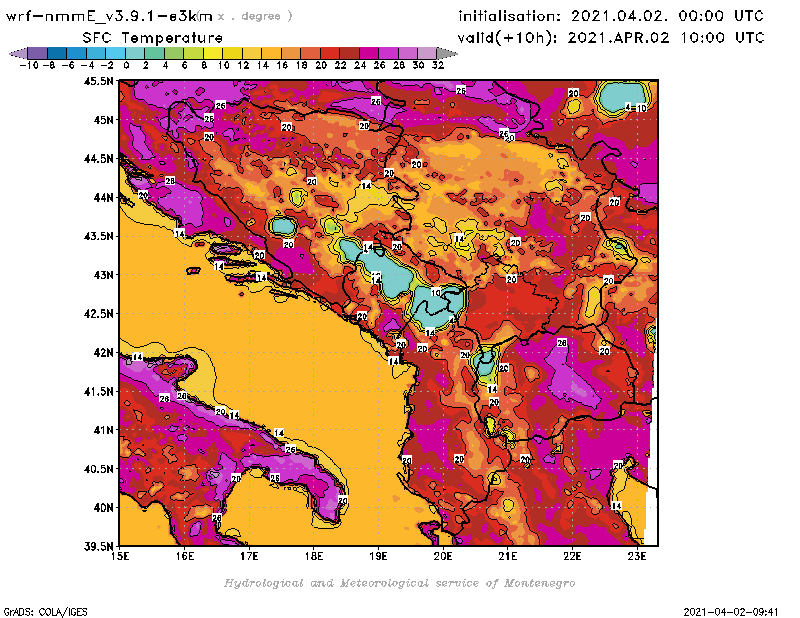800x618 pixels.
Task: Click the 12 tick label on the color scale
Action: pos(243,65)
